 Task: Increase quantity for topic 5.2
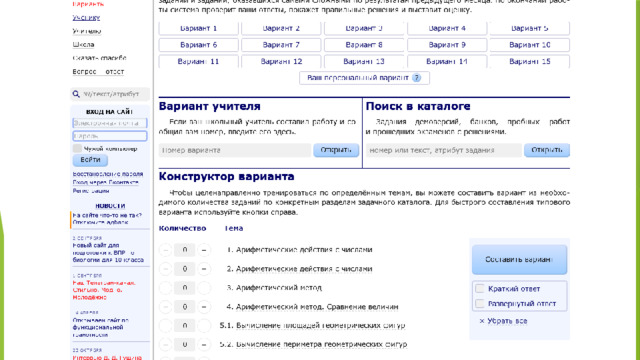pos(204,344)
